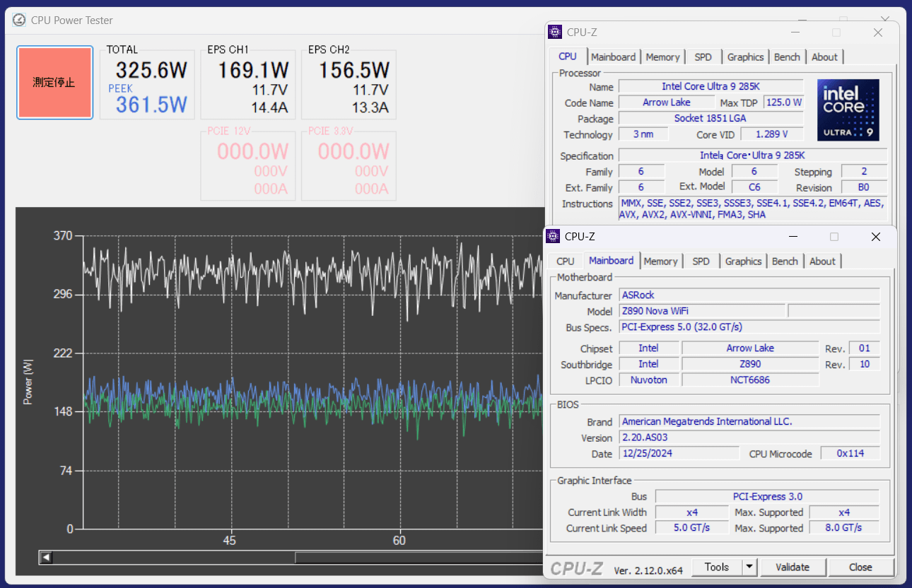The image size is (912, 588).
Task: Select CPU tab in back CPU-Z window
Action: [568, 57]
